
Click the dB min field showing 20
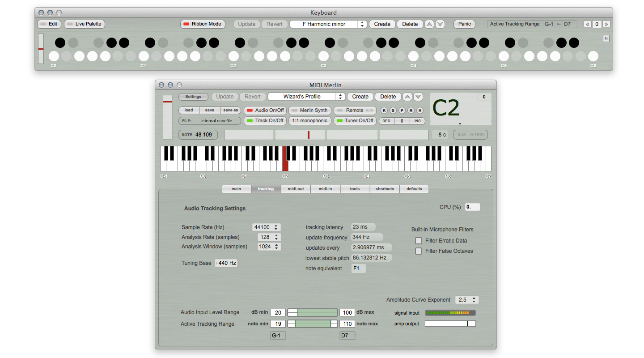[x=278, y=312]
